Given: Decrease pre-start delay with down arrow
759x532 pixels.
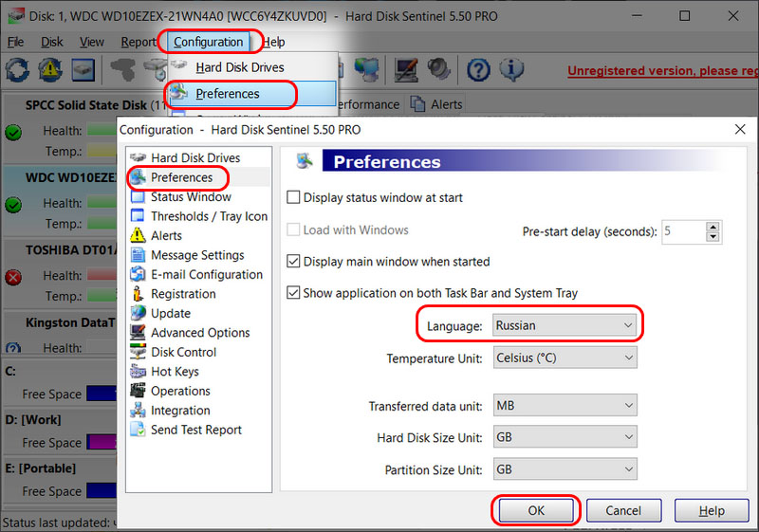Looking at the screenshot, I should pos(713,237).
